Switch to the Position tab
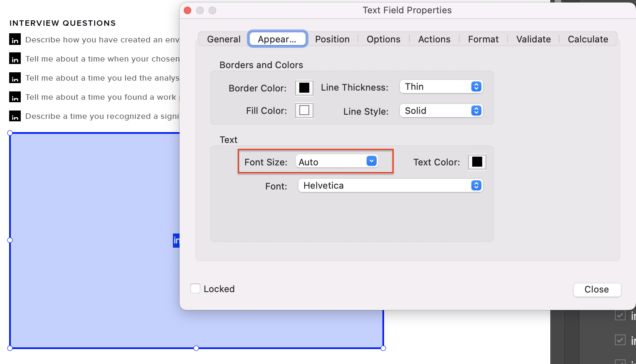 332,39
